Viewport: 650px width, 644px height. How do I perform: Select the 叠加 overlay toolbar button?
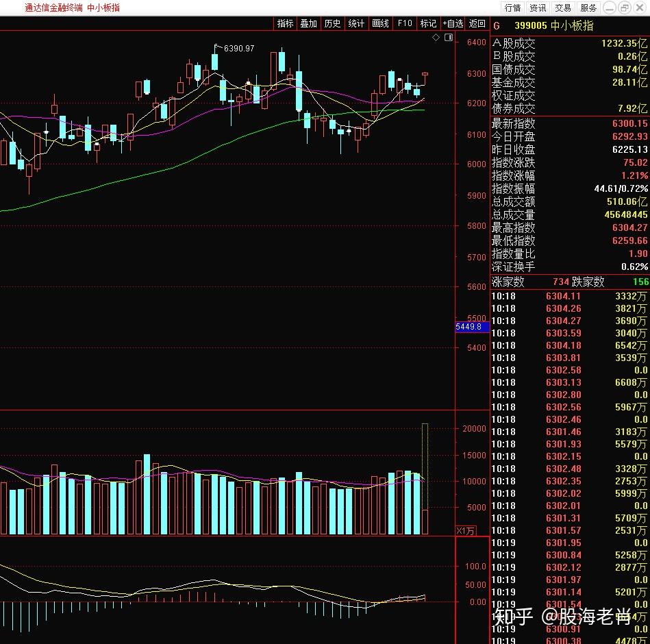[309, 24]
